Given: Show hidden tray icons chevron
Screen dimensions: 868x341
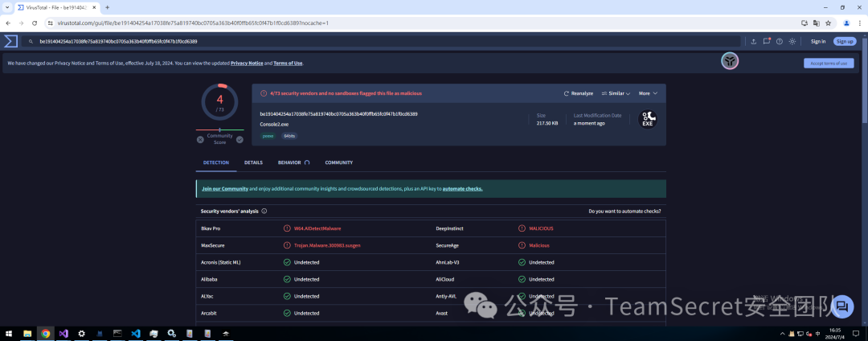Looking at the screenshot, I should 782,333.
